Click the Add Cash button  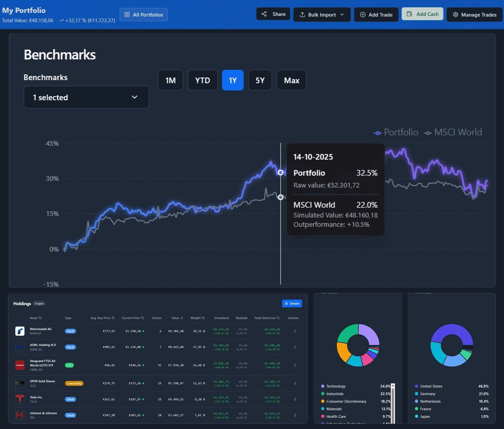click(x=422, y=14)
